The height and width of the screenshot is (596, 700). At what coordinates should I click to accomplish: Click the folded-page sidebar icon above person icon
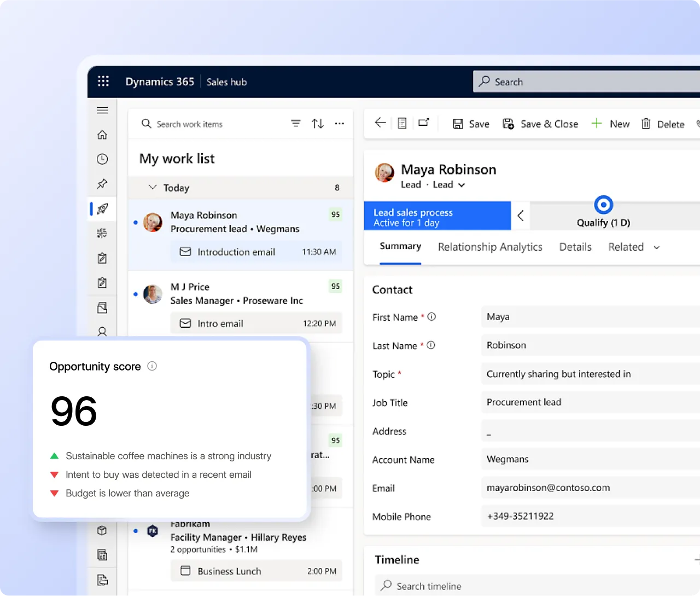pyautogui.click(x=102, y=308)
